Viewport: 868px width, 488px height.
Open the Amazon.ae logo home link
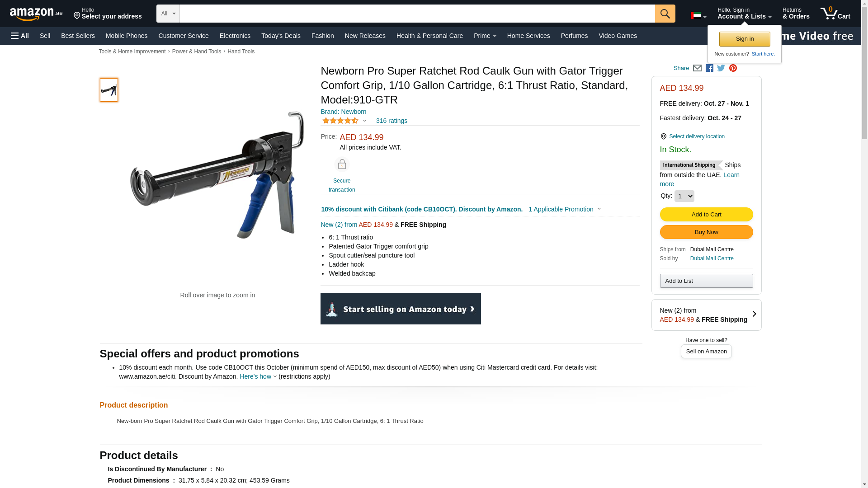[x=36, y=14]
